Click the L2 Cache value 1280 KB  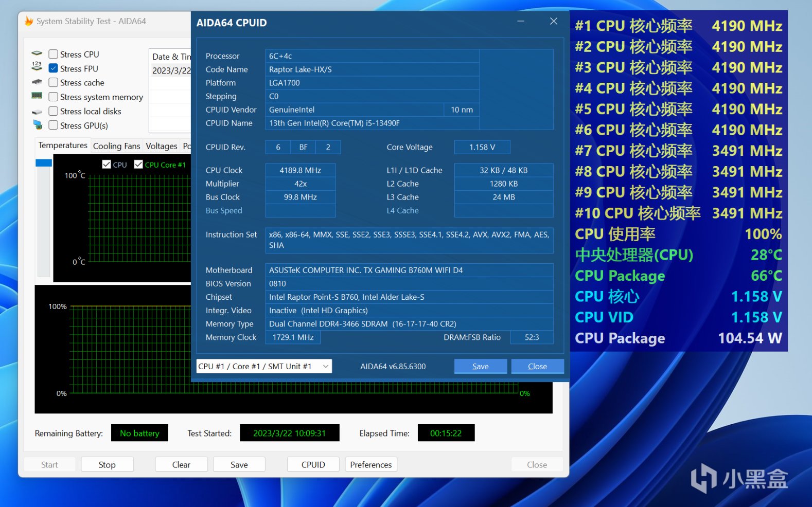504,184
